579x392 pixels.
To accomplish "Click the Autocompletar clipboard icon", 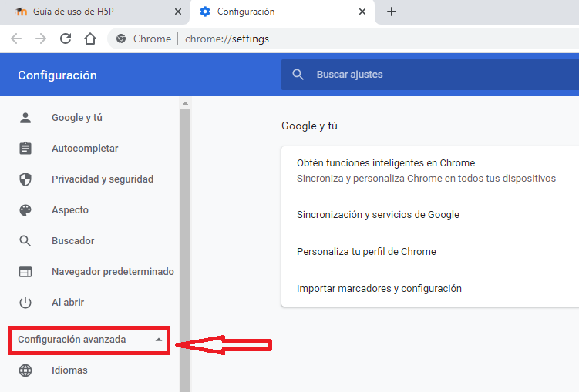I will (25, 149).
